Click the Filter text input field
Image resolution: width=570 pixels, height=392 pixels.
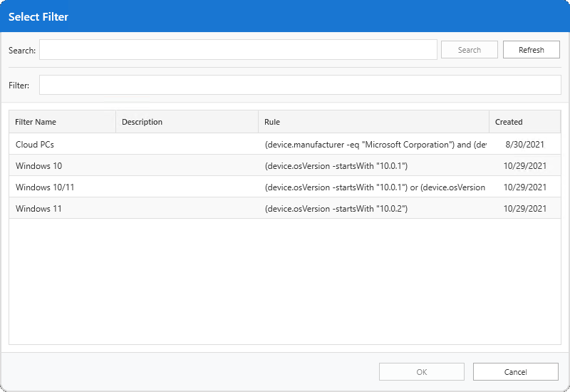tap(299, 85)
